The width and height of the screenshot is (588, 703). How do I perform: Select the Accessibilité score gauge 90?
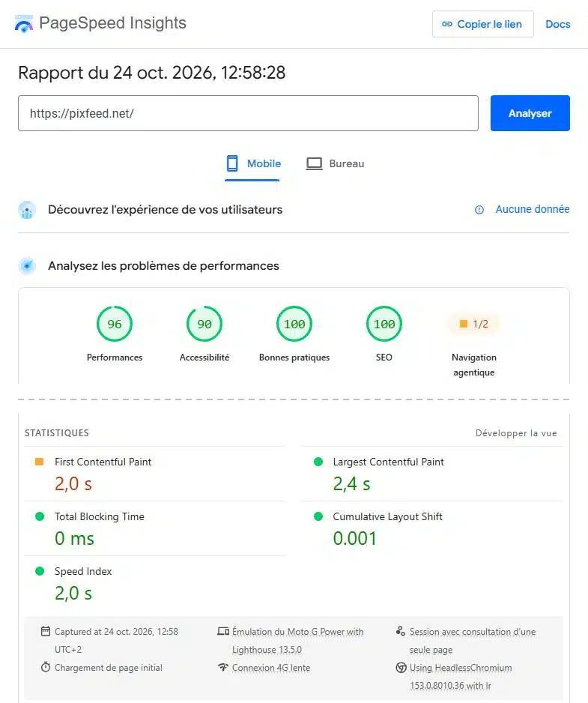204,324
